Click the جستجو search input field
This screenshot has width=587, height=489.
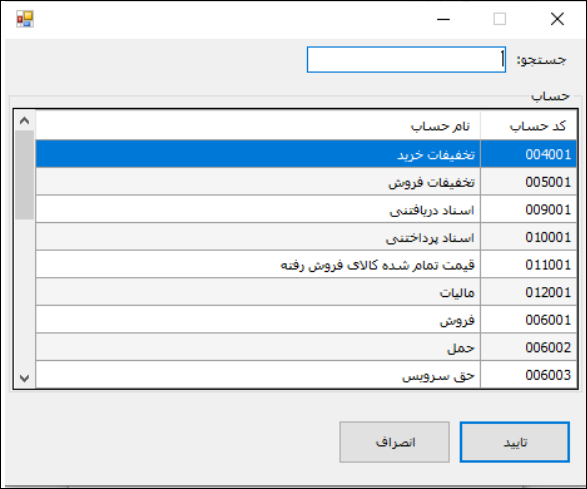coord(406,60)
